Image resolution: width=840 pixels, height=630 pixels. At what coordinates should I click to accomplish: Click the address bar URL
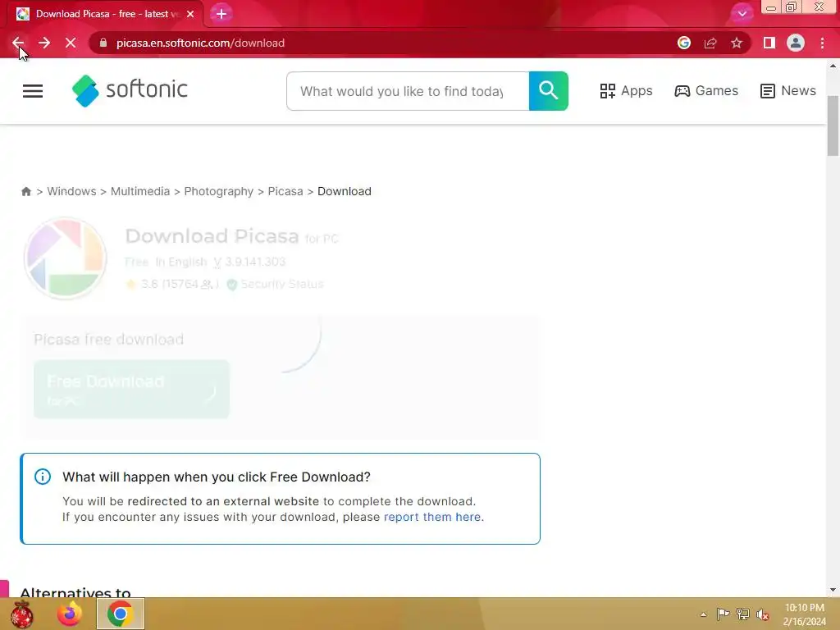pos(200,43)
